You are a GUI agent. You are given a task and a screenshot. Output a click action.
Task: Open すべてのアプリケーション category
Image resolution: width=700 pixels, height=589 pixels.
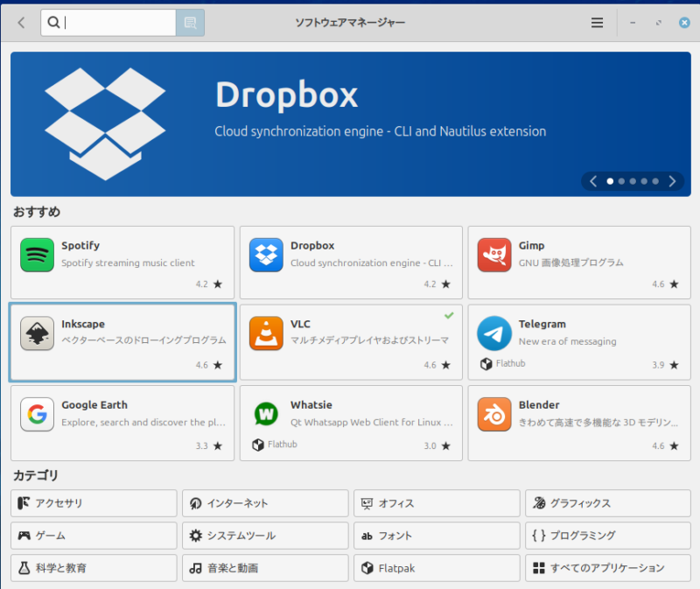[607, 568]
